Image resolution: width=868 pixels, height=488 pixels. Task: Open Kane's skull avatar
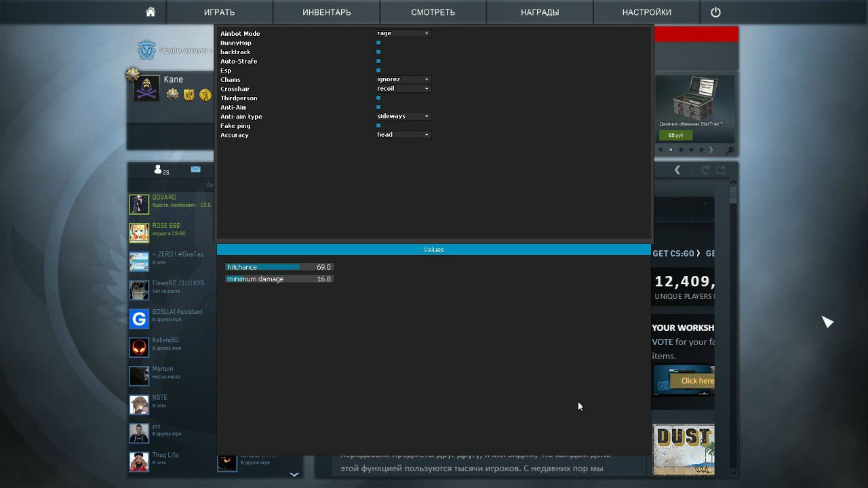click(147, 89)
